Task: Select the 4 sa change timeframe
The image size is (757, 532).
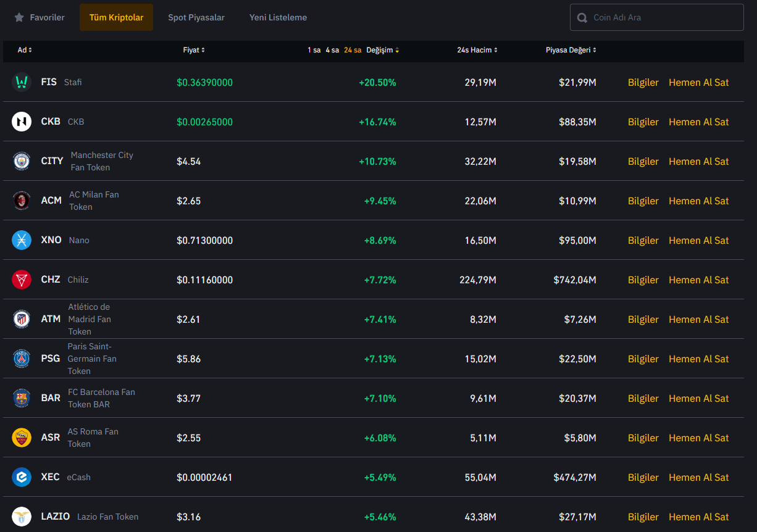Action: pos(332,50)
